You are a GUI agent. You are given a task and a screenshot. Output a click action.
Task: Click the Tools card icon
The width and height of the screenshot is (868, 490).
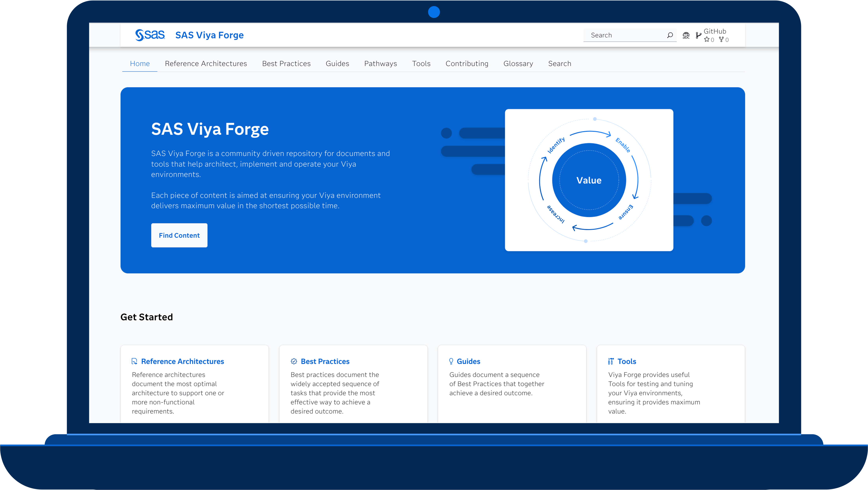tap(610, 361)
